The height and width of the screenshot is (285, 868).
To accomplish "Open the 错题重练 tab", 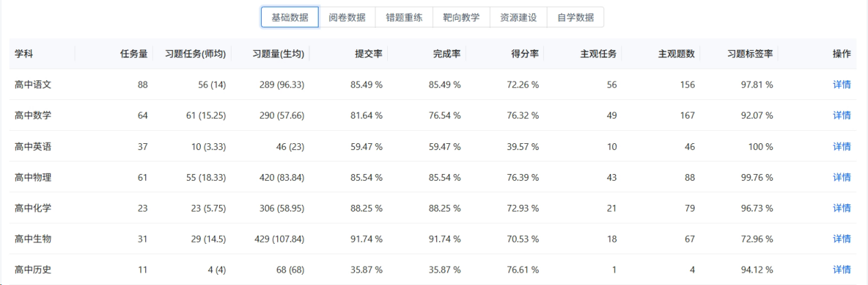I will click(x=404, y=17).
